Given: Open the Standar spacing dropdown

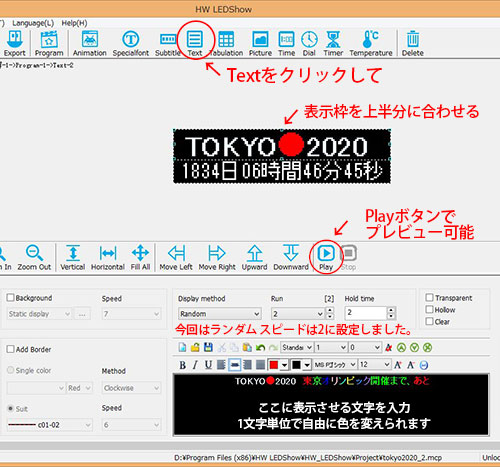Looking at the screenshot, I should pyautogui.click(x=297, y=347).
